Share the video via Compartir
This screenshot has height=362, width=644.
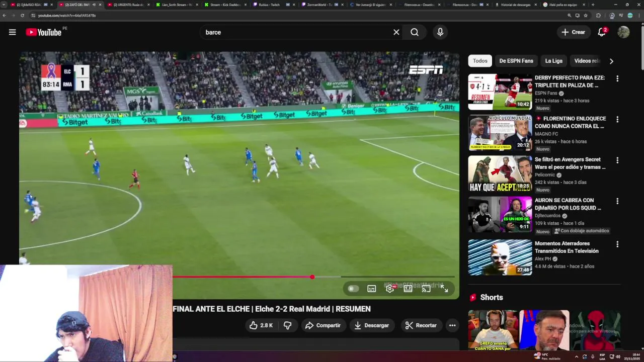coord(323,325)
